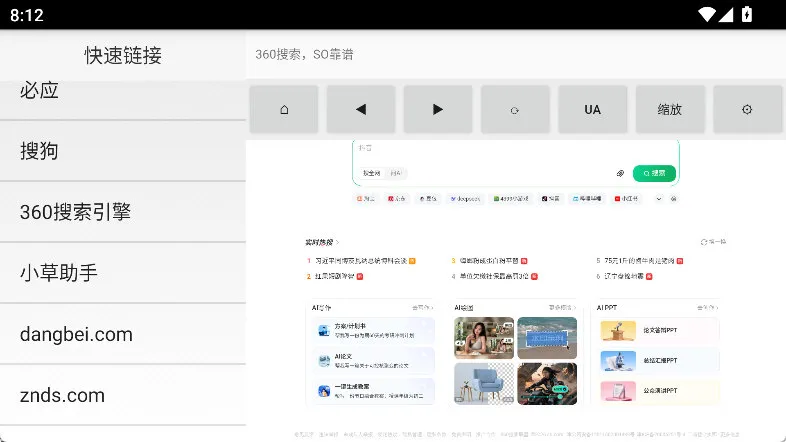
Task: Open the 总结汇报PPT template
Action: point(660,360)
